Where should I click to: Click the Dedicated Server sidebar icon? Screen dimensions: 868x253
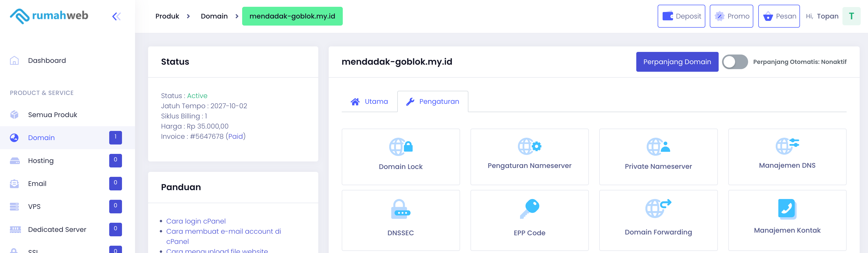click(x=15, y=229)
